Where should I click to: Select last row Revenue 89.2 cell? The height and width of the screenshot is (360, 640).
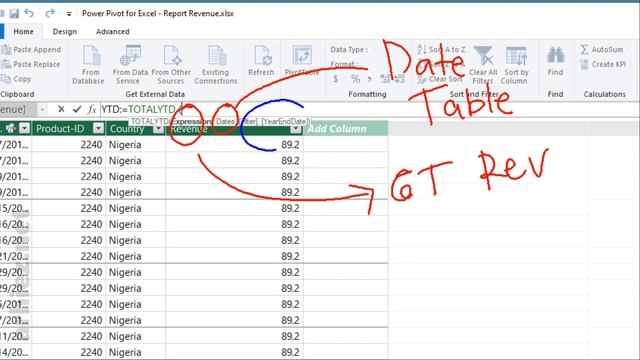(x=235, y=352)
